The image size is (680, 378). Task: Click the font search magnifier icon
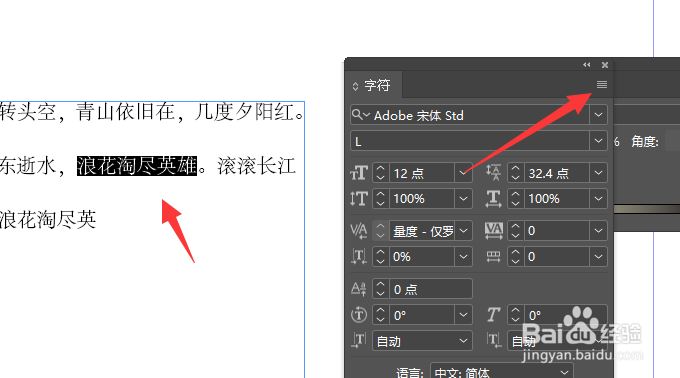point(360,115)
